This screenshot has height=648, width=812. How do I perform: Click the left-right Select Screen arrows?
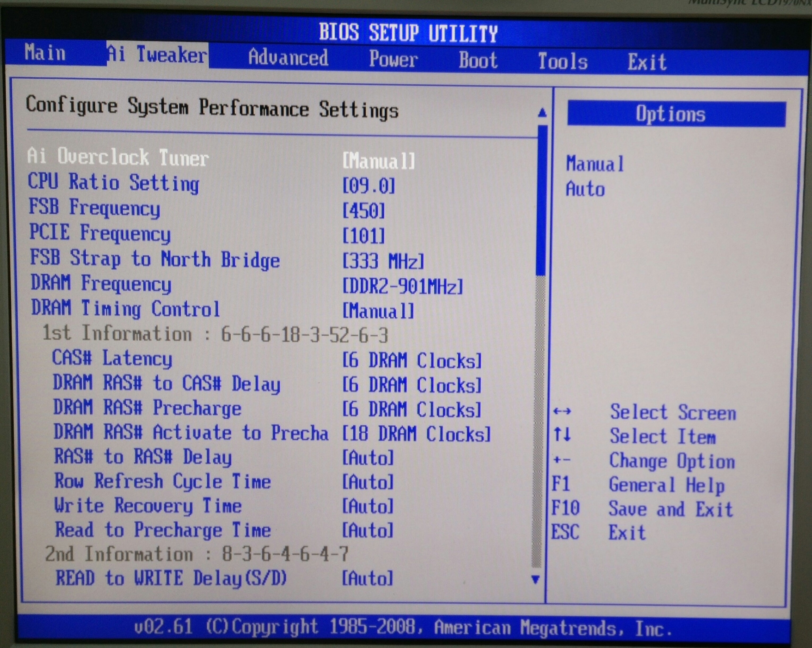coord(562,411)
